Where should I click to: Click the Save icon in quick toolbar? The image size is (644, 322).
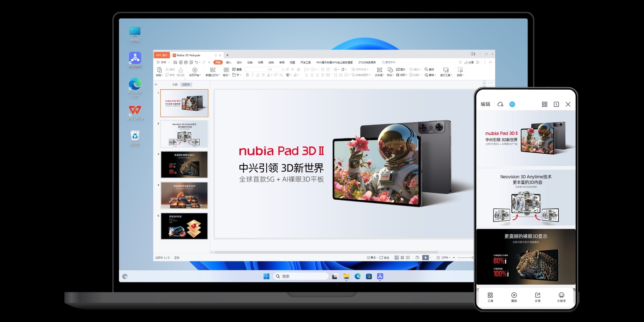175,63
